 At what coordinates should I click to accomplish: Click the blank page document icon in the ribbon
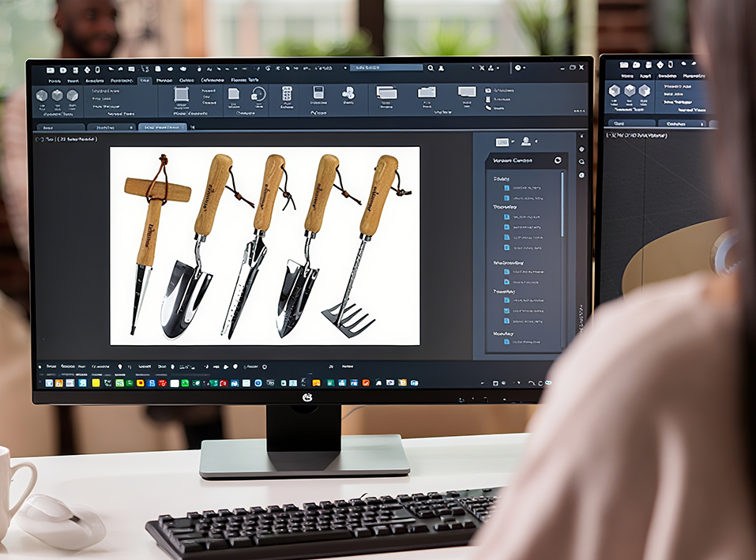[233, 93]
